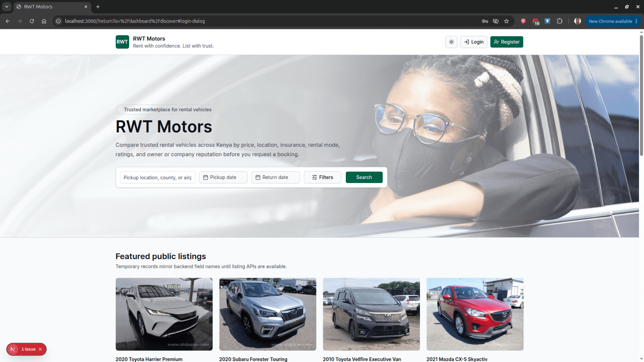Open the Next.js 1 Issue indicator
This screenshot has height=362, width=644.
(28, 349)
